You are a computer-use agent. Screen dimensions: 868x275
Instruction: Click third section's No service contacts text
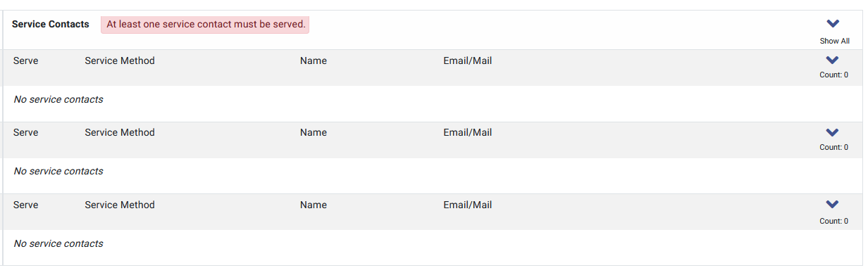[58, 243]
